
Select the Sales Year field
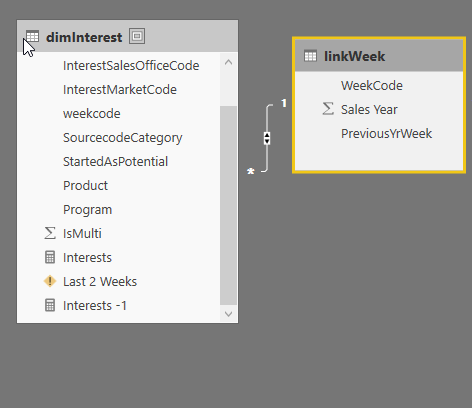[x=369, y=110]
